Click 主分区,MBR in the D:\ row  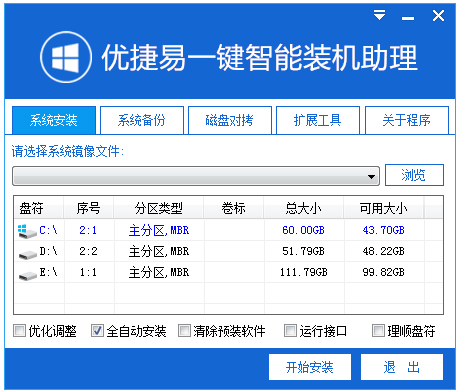(x=159, y=252)
